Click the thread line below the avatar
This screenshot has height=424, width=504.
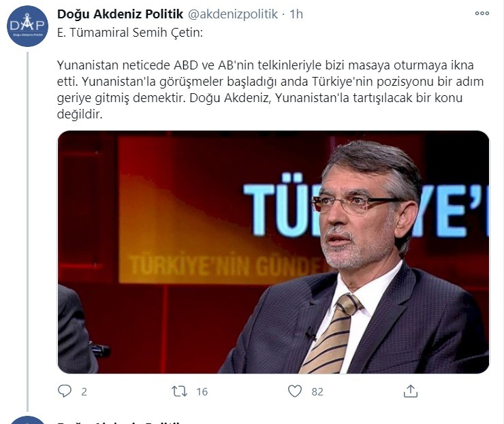[x=28, y=231]
